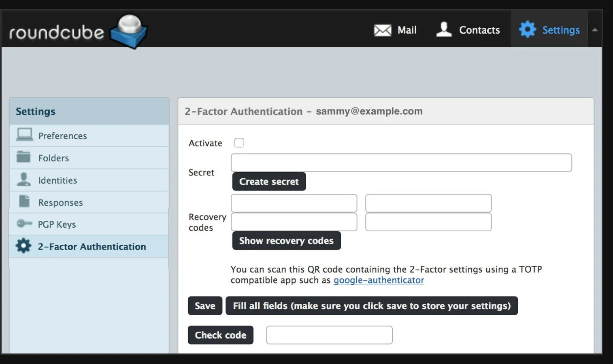The height and width of the screenshot is (364, 613).
Task: Open the PGP Keys section
Action: (x=57, y=224)
